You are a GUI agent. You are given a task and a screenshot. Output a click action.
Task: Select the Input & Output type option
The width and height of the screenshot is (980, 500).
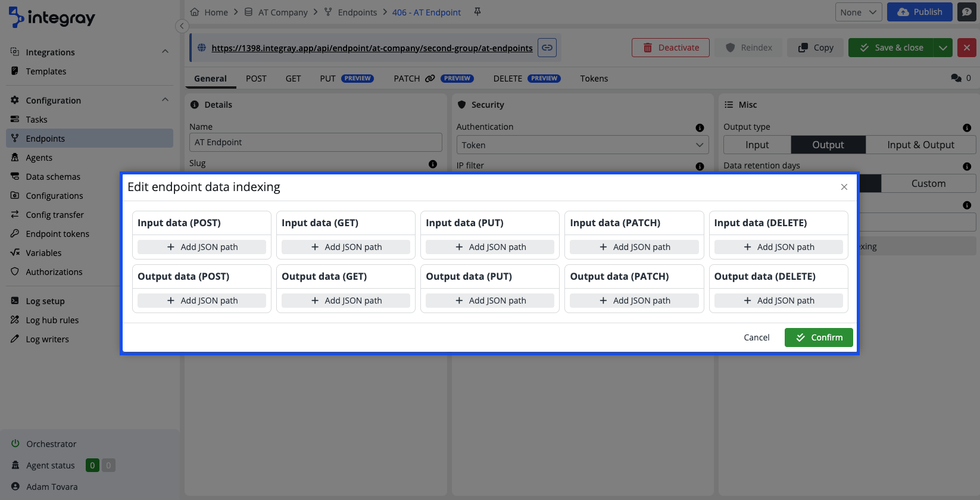tap(920, 145)
